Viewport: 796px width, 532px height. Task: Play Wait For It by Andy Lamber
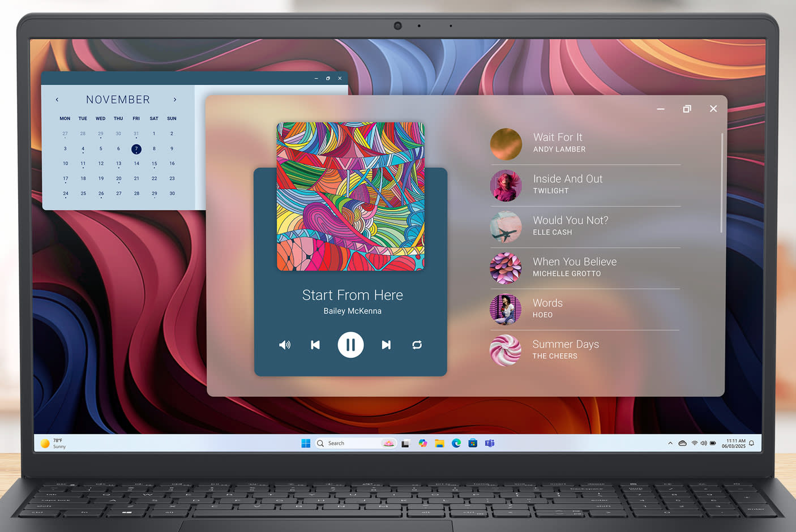(559, 143)
